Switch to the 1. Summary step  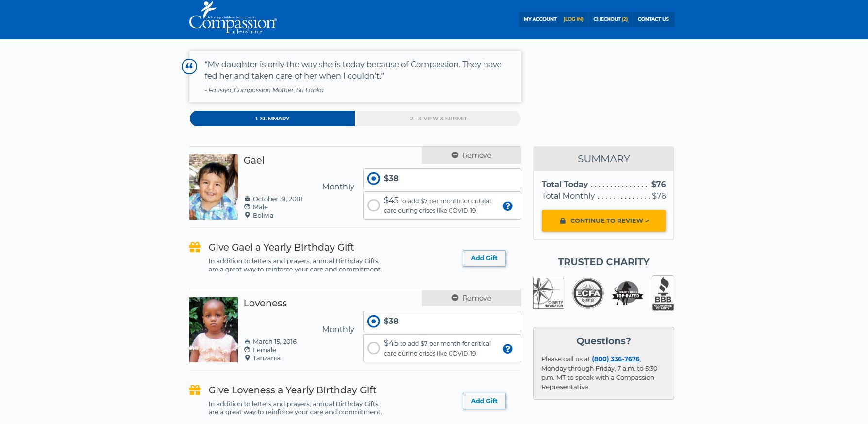click(272, 119)
